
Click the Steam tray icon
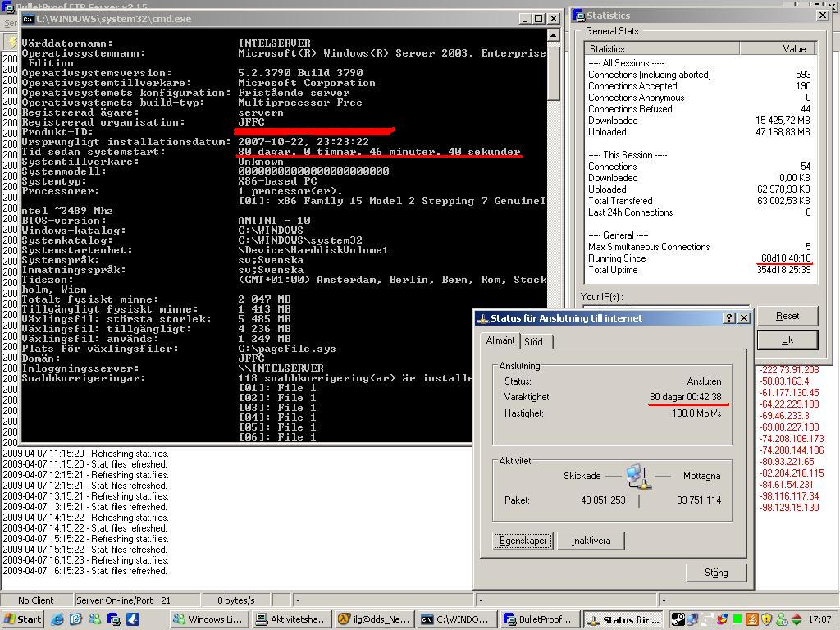click(678, 619)
